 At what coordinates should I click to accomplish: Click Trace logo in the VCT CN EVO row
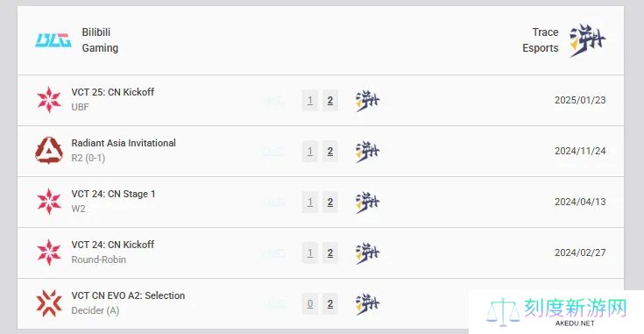coord(368,304)
